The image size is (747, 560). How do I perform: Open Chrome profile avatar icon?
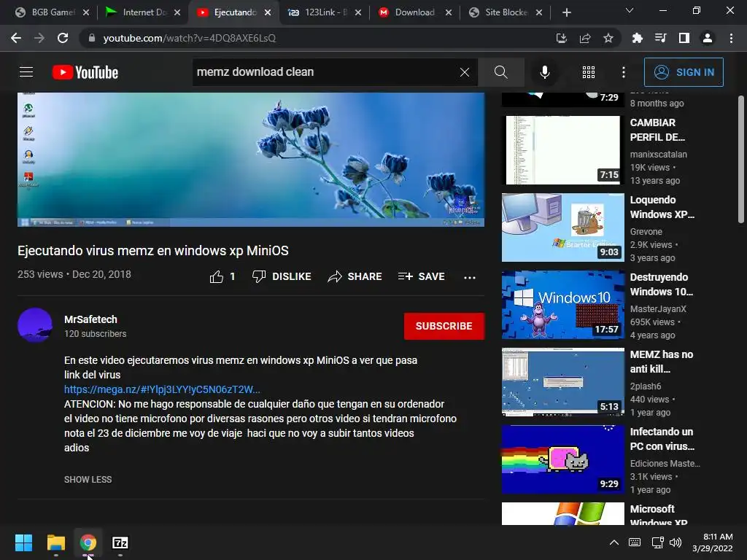point(708,38)
